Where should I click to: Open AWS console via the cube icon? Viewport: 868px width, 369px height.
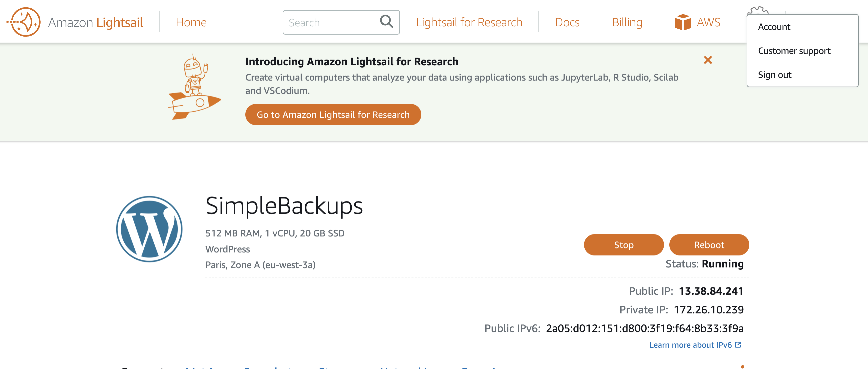[x=683, y=22]
